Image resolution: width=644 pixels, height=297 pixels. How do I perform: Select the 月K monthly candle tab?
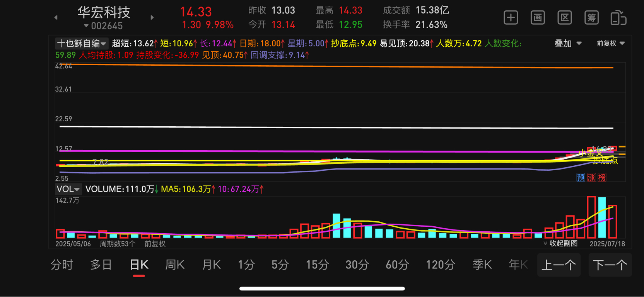pyautogui.click(x=211, y=265)
